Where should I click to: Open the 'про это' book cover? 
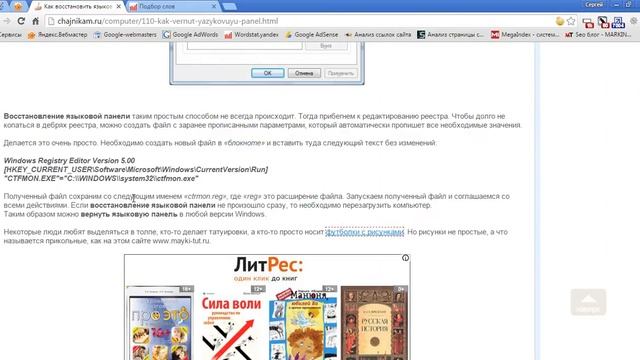tap(160, 323)
